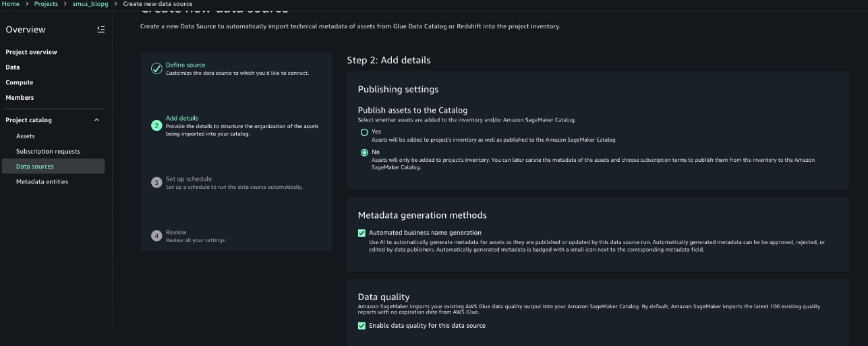Open Subscription requests in sidebar

[x=48, y=151]
